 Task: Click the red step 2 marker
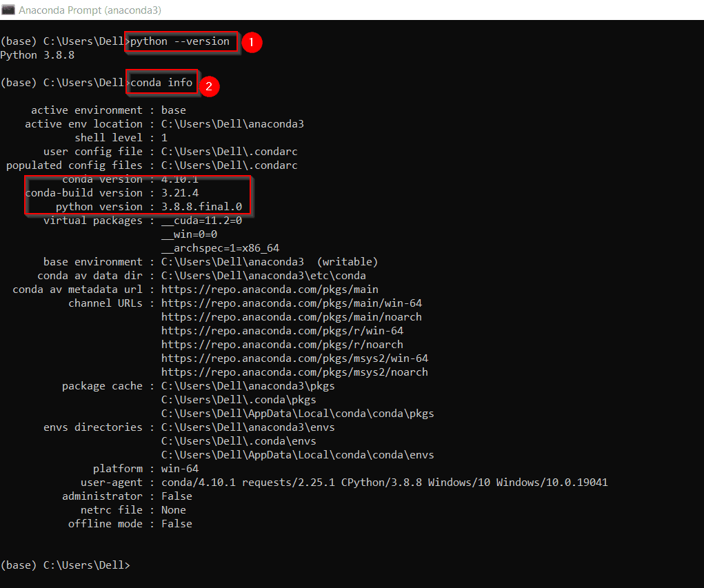tap(209, 85)
